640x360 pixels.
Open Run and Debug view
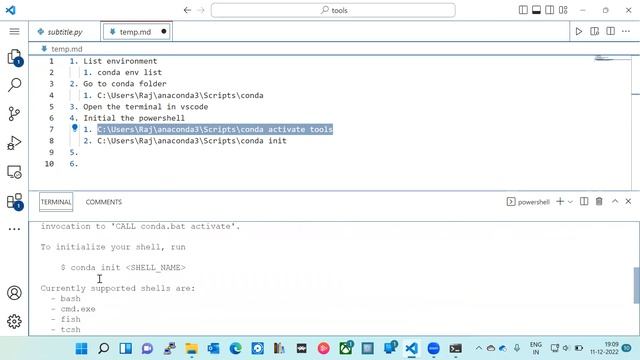(x=14, y=143)
